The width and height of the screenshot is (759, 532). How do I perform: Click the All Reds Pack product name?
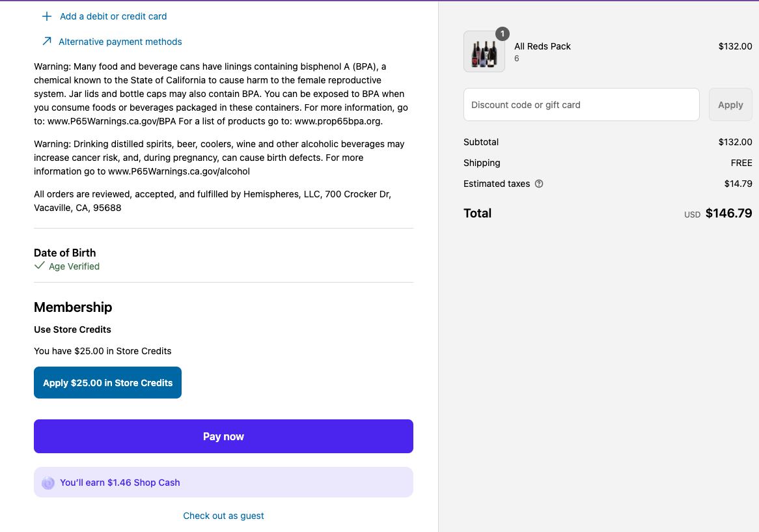542,46
